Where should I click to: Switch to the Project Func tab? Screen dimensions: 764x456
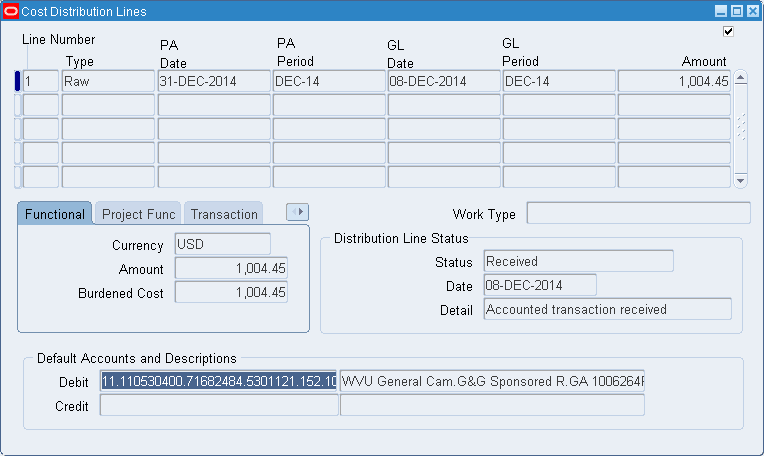pyautogui.click(x=139, y=214)
